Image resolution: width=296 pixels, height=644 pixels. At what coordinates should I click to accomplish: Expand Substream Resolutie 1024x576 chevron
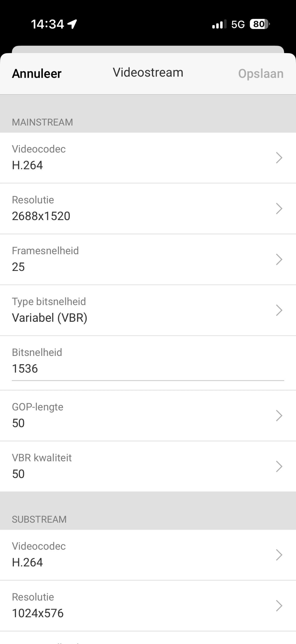coord(279,606)
